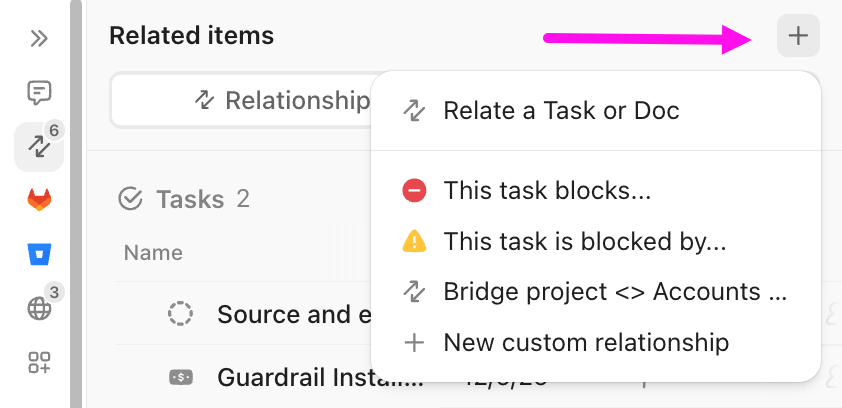Click New custom relationship
842x408 pixels.
tap(586, 343)
